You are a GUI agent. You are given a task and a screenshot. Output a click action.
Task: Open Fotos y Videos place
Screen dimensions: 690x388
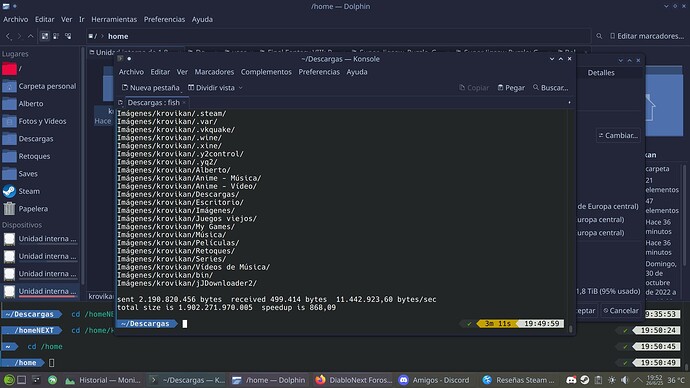pyautogui.click(x=40, y=121)
